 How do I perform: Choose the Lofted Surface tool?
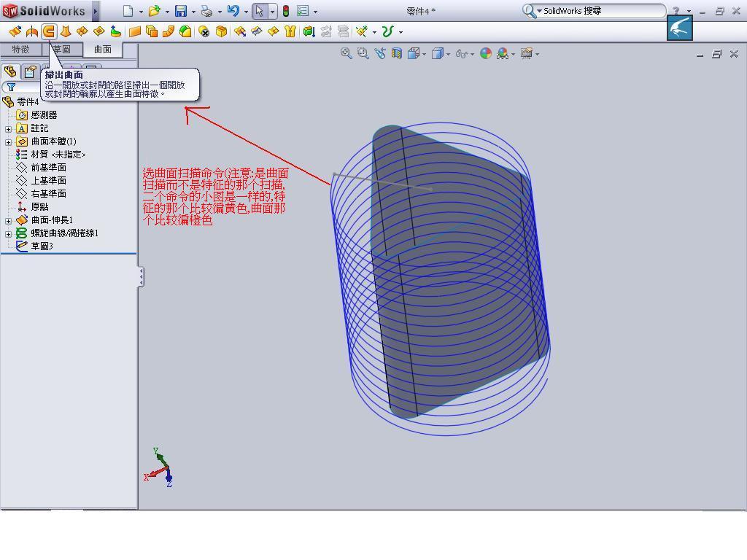66,32
